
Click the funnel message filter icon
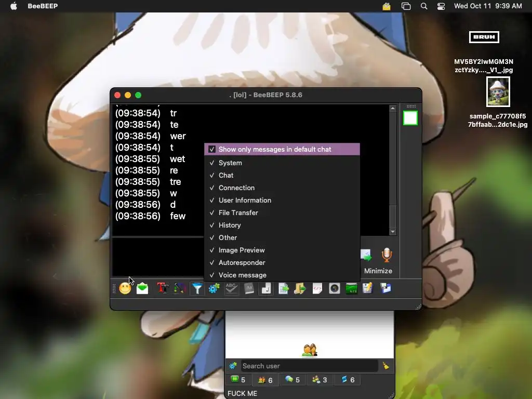point(197,289)
